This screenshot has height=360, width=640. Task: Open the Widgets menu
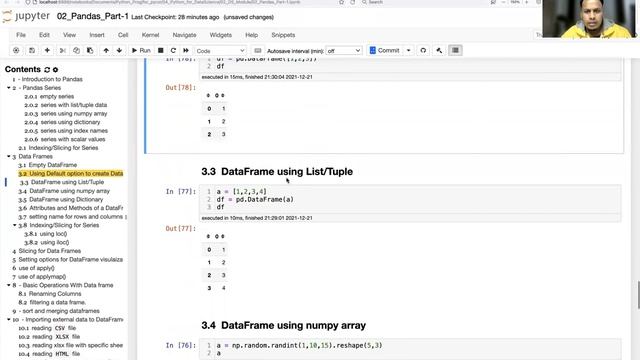click(220, 35)
